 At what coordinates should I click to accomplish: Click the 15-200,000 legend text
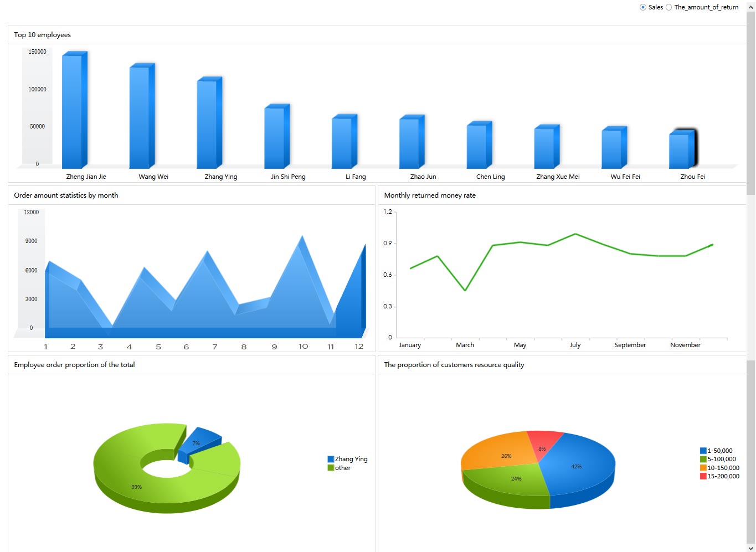tap(723, 476)
